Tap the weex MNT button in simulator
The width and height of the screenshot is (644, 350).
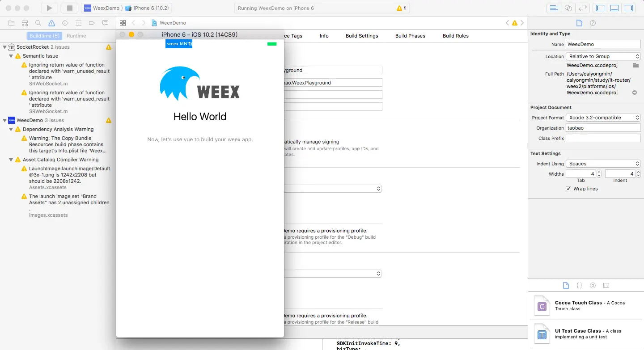[x=179, y=44]
